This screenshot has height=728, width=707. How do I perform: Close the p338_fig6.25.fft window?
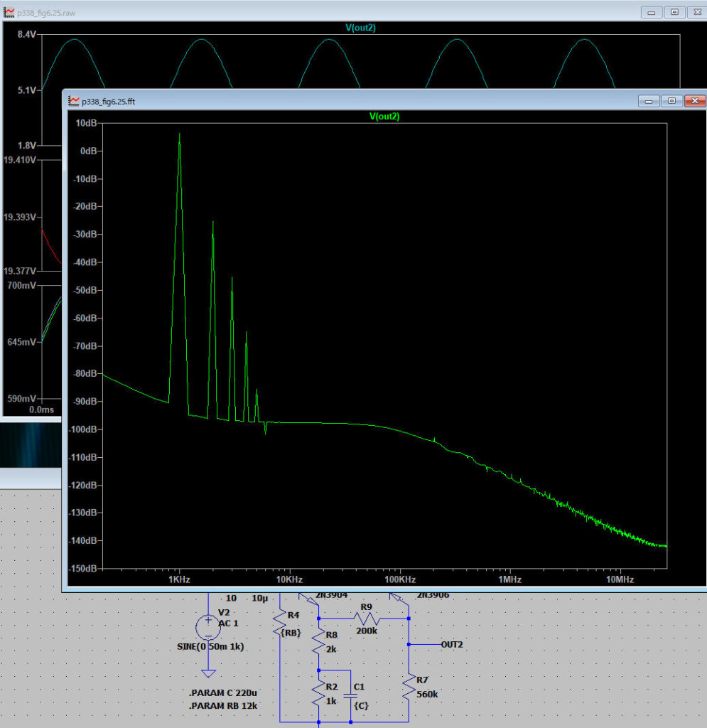693,101
